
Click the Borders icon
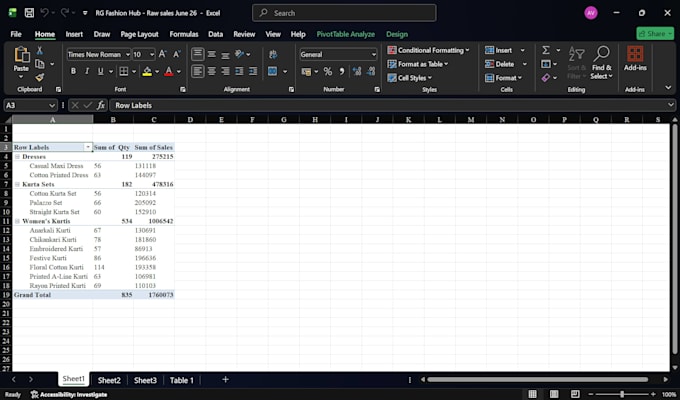(124, 71)
